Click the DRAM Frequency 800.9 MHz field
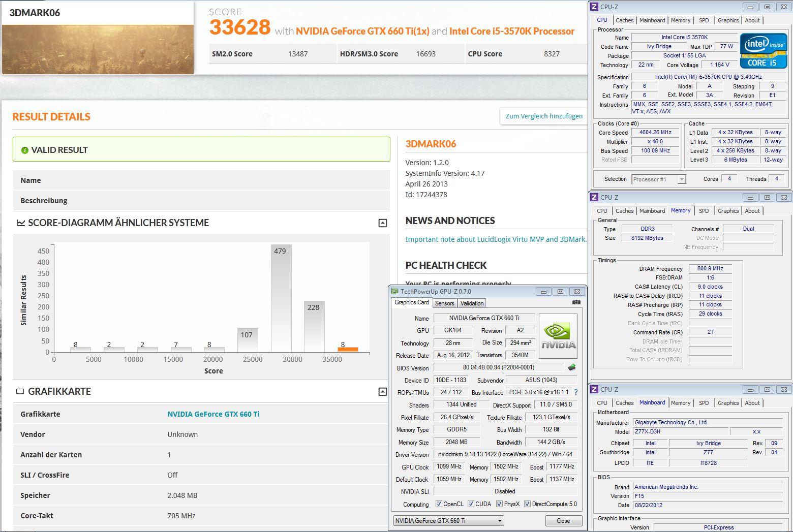 710,269
